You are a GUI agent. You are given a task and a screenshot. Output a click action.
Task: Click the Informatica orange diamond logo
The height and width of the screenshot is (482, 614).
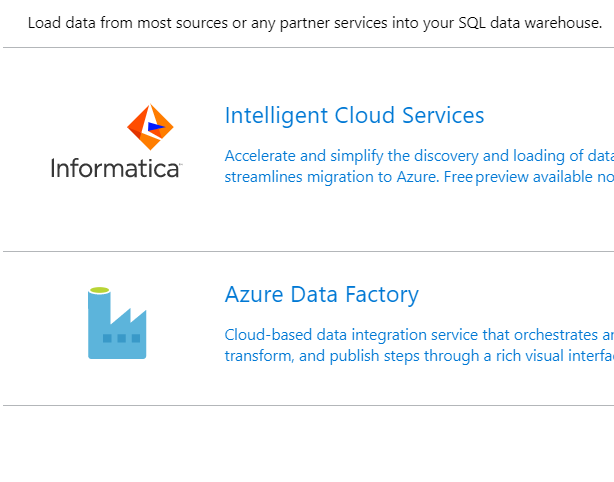click(150, 127)
